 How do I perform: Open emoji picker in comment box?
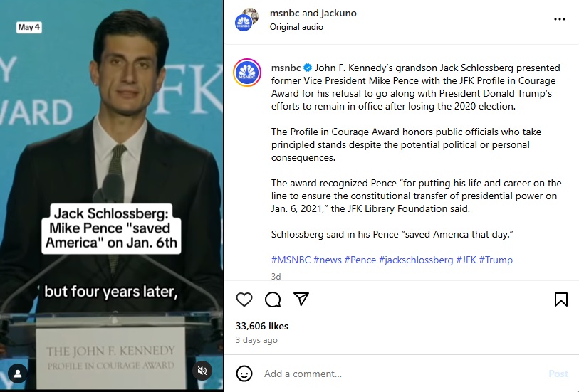244,374
